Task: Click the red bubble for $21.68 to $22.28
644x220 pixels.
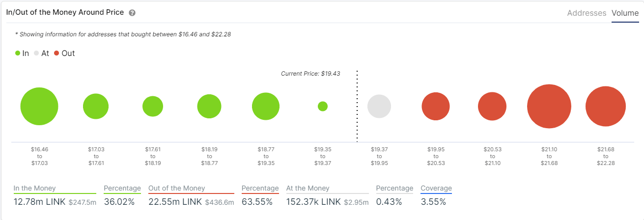Action: [606, 107]
